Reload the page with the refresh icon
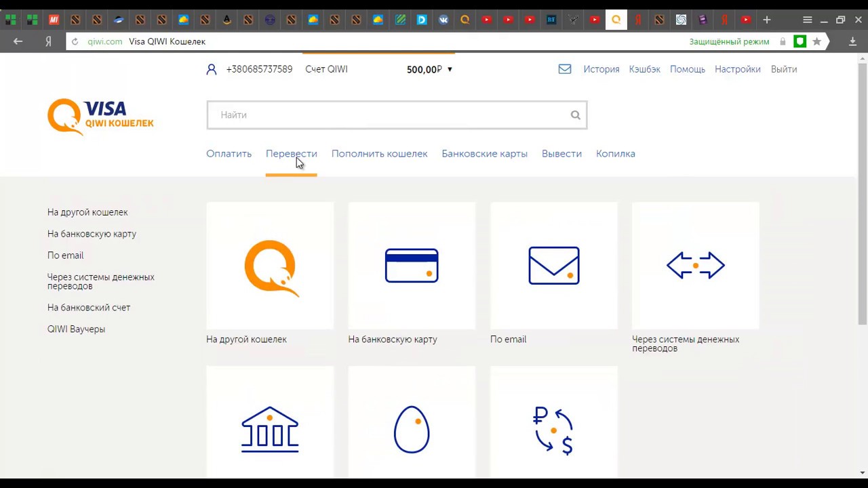This screenshot has width=868, height=488. click(x=75, y=41)
